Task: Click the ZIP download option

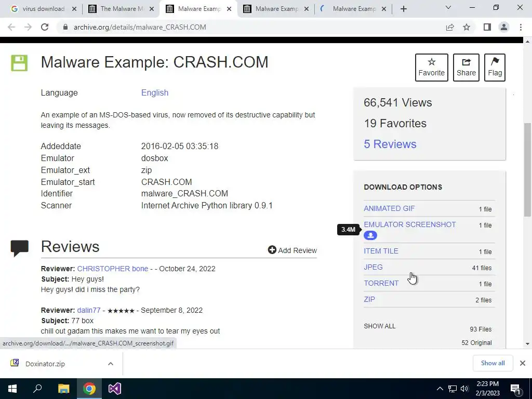Action: pyautogui.click(x=369, y=299)
